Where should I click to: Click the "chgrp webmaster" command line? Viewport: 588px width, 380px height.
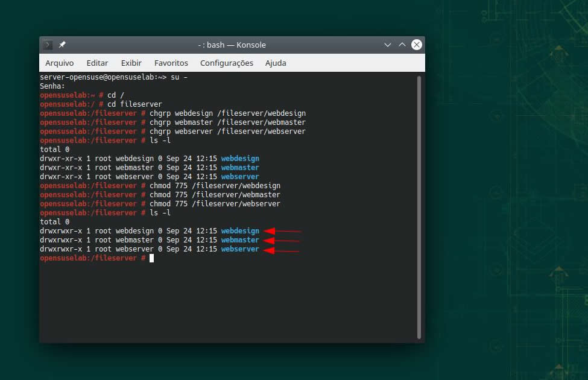[227, 122]
